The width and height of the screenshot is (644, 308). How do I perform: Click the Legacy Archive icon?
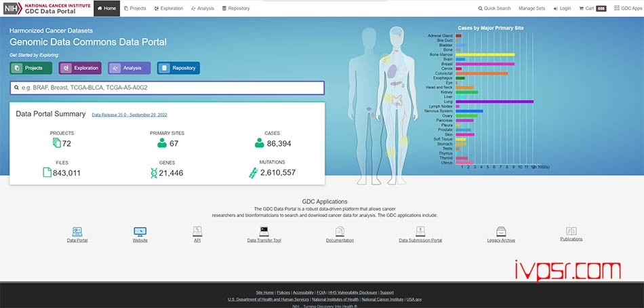tap(501, 231)
